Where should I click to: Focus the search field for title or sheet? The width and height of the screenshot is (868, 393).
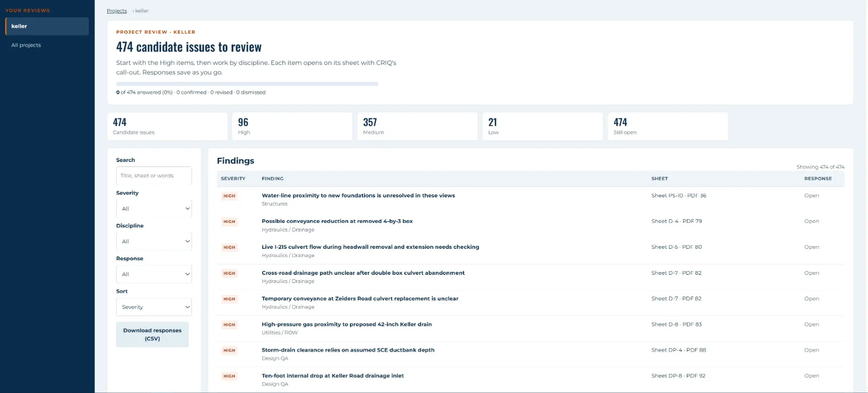pyautogui.click(x=154, y=176)
